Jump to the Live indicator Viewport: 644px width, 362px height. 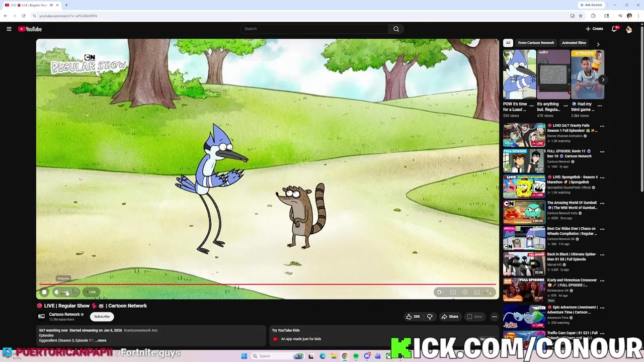(x=91, y=292)
